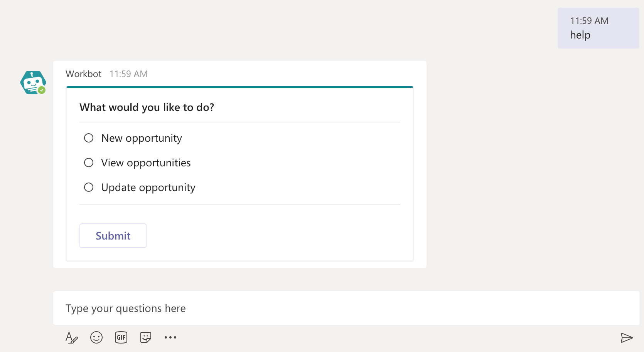Open the sticker picker
The image size is (644, 352).
pos(146,338)
